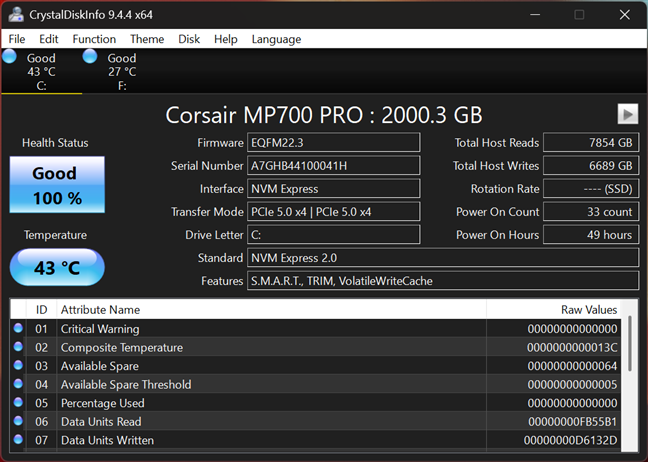
Task: Click the Standard field NVM Express 2.0
Action: tap(443, 258)
